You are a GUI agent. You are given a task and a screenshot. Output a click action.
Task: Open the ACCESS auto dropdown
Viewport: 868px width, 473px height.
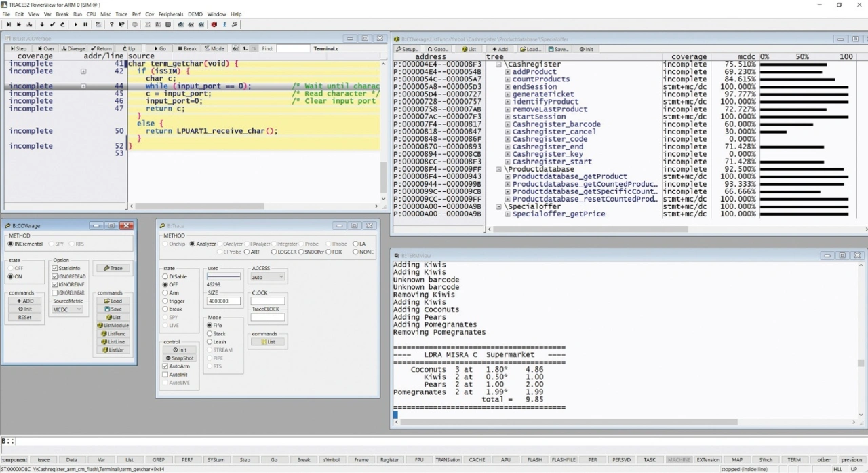coord(268,278)
